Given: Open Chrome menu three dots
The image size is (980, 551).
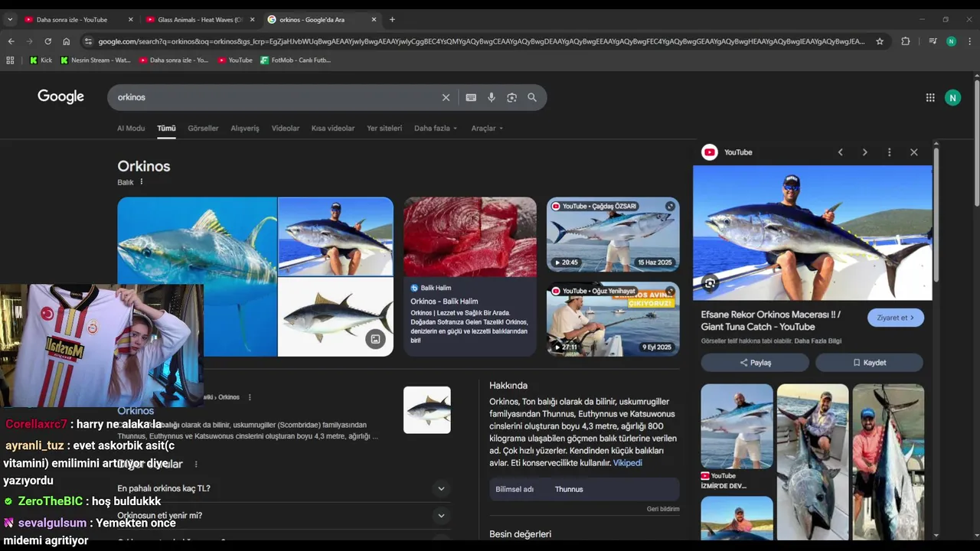Looking at the screenshot, I should 970,41.
